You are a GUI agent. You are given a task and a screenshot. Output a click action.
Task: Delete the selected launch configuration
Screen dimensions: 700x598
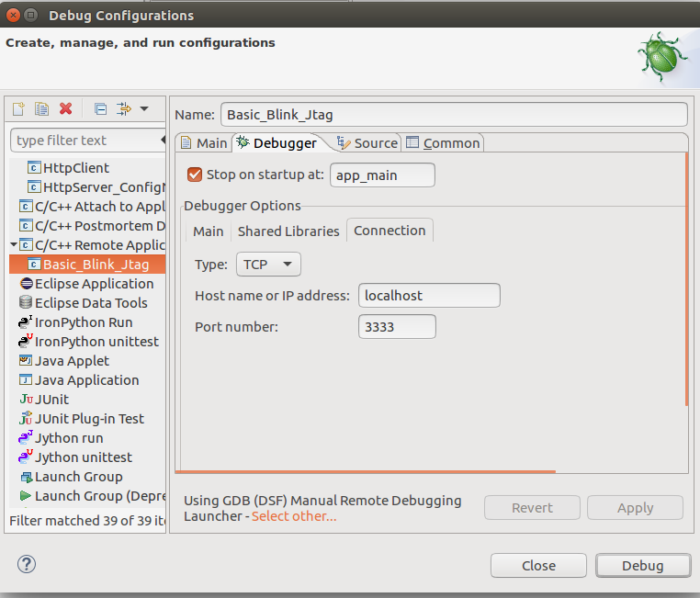pos(65,109)
